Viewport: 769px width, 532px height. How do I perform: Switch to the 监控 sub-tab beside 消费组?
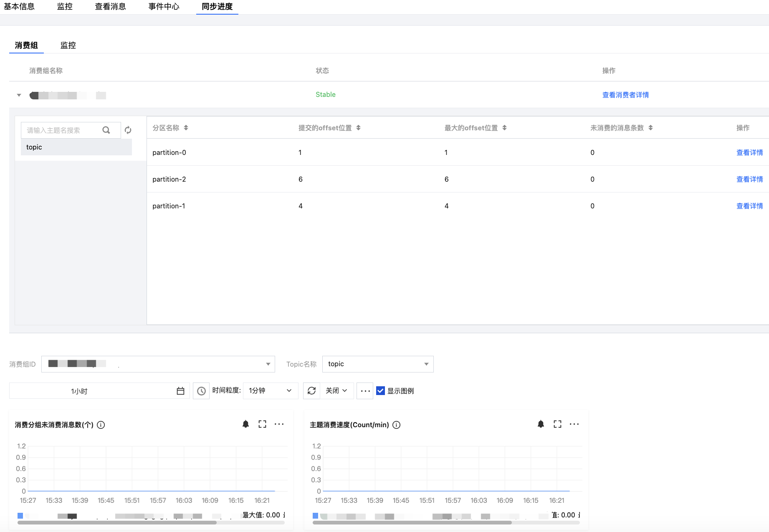[x=68, y=45]
